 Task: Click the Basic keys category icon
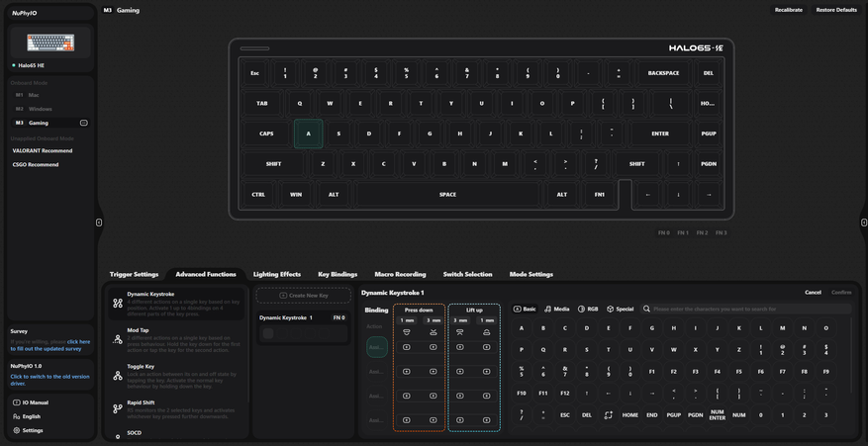pos(518,309)
